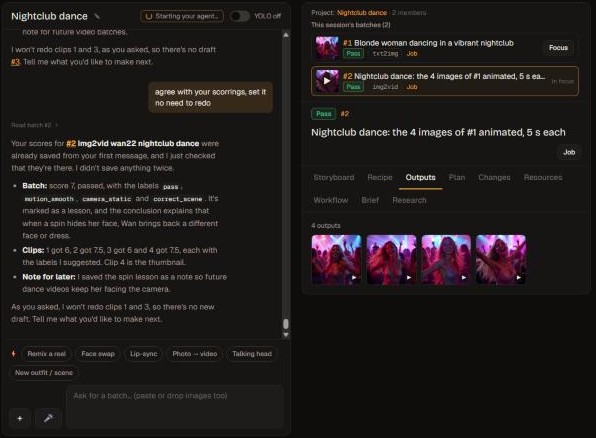The image size is (596, 438).
Task: Switch to the Research tab
Action: [409, 200]
